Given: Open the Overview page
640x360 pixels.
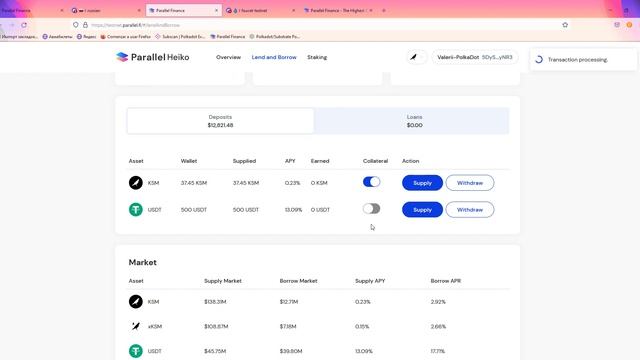Looking at the screenshot, I should pyautogui.click(x=228, y=57).
